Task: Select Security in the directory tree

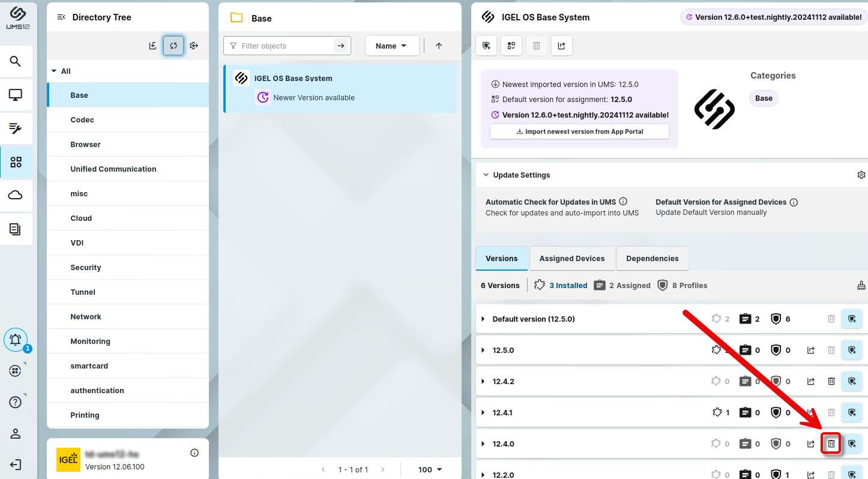Action: pos(86,268)
